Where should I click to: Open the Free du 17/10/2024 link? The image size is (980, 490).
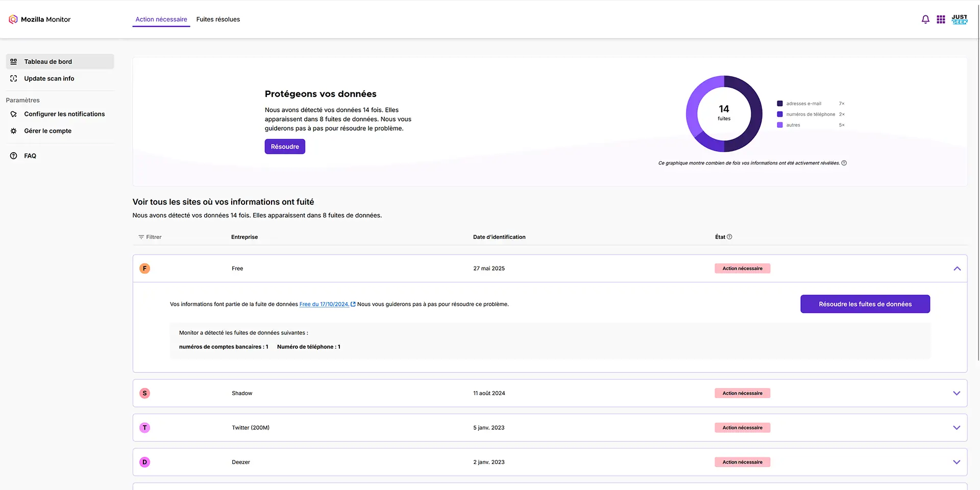click(324, 304)
